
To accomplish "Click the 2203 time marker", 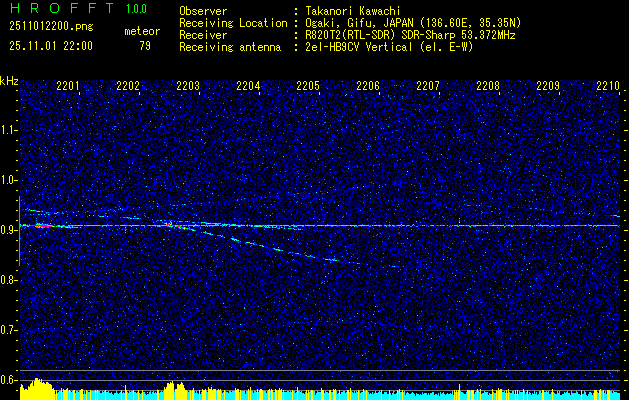I will pyautogui.click(x=188, y=85).
